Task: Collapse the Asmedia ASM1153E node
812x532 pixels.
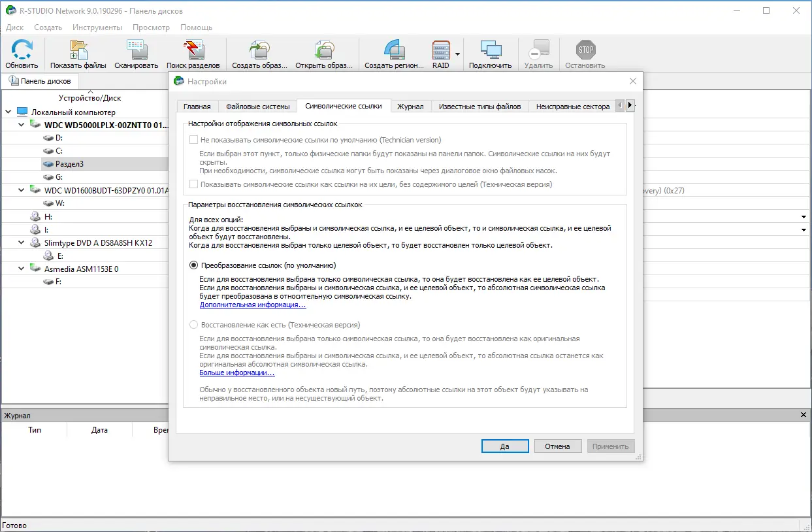Action: (21, 269)
